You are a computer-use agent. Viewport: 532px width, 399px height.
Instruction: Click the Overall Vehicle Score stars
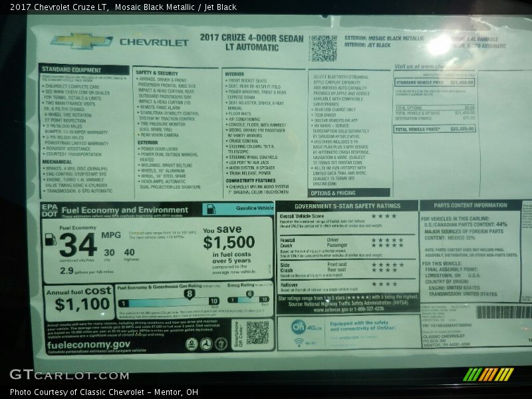pyautogui.click(x=384, y=215)
